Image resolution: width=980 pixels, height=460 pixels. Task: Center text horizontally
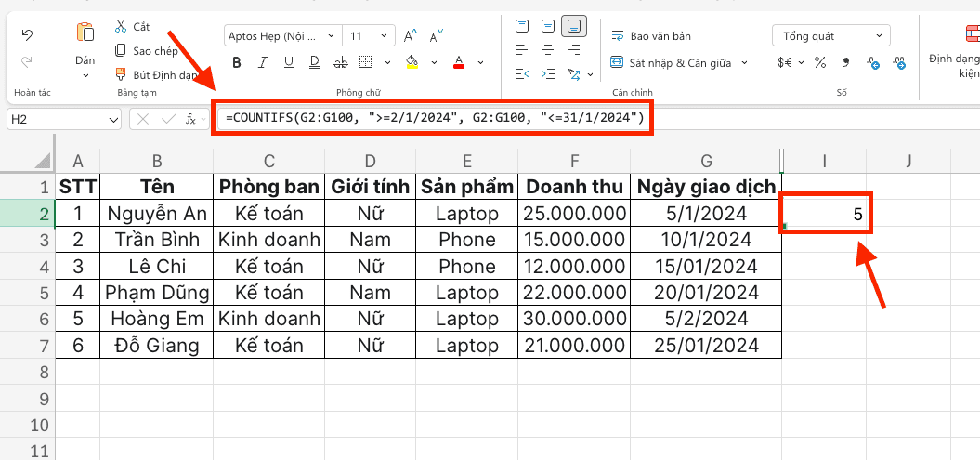pos(548,49)
